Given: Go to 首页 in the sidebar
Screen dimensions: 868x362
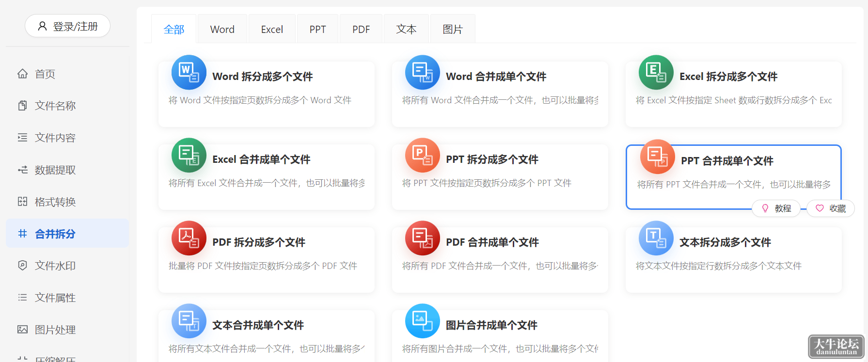Looking at the screenshot, I should pos(67,74).
